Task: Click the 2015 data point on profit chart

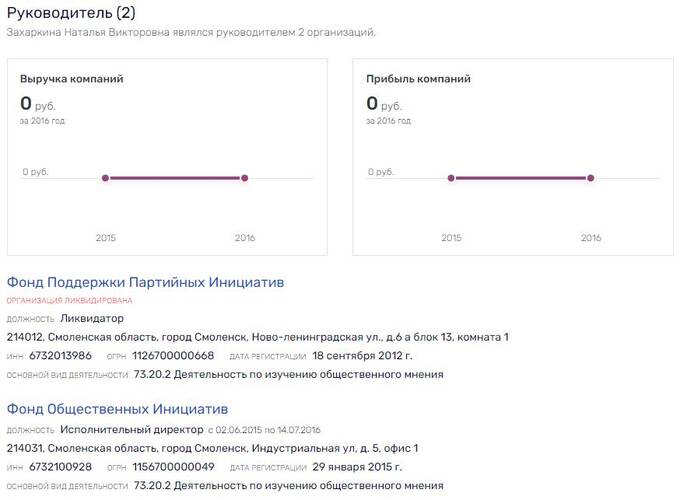Action: [x=451, y=178]
